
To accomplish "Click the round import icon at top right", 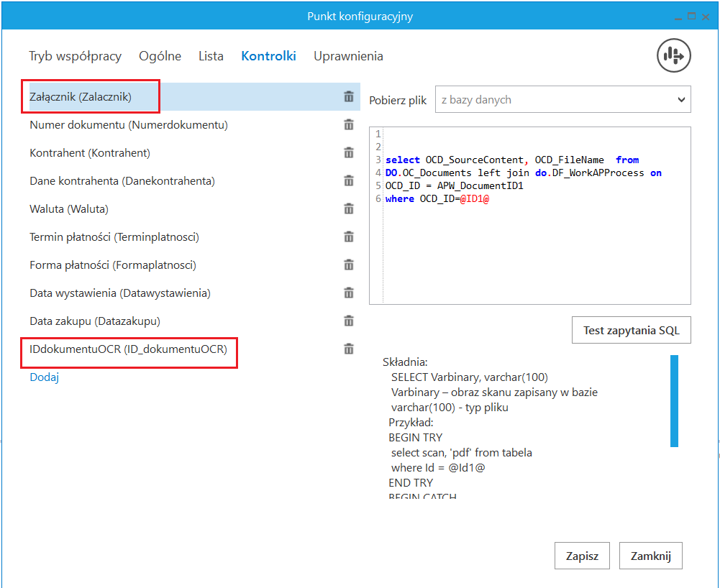I will tap(673, 55).
